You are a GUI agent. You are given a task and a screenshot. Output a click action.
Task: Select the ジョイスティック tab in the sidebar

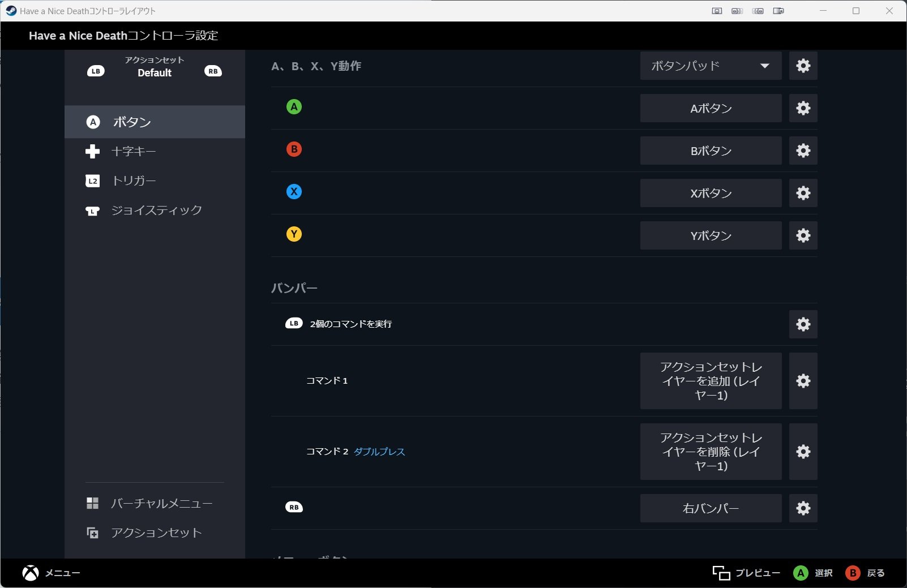point(155,211)
